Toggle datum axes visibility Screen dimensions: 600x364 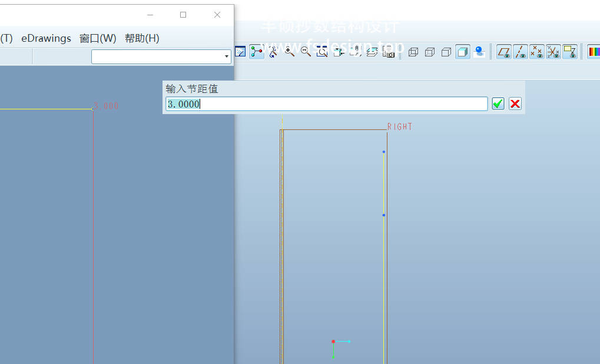point(521,52)
